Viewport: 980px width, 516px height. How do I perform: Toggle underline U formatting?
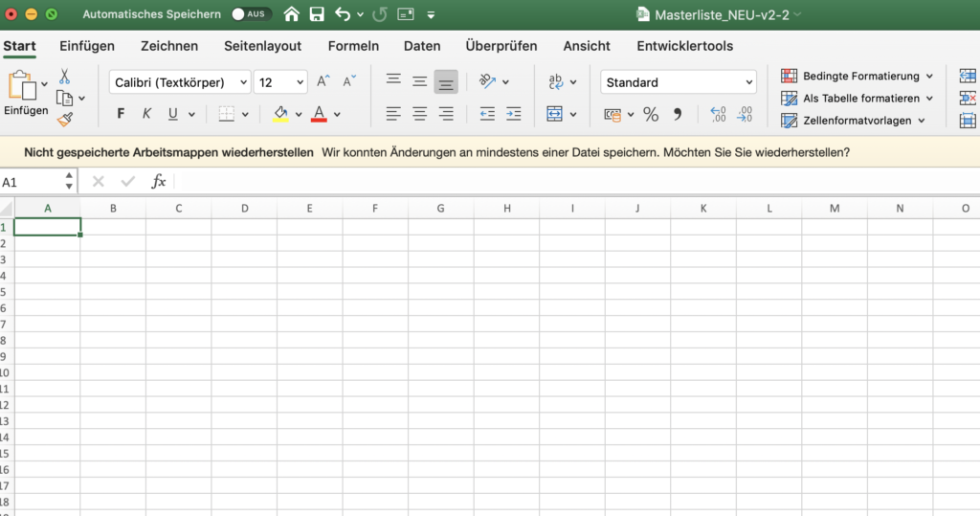(x=173, y=113)
